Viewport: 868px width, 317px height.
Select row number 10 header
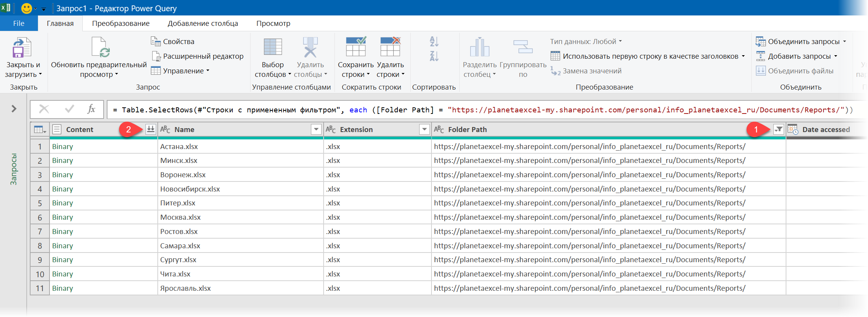pos(40,274)
